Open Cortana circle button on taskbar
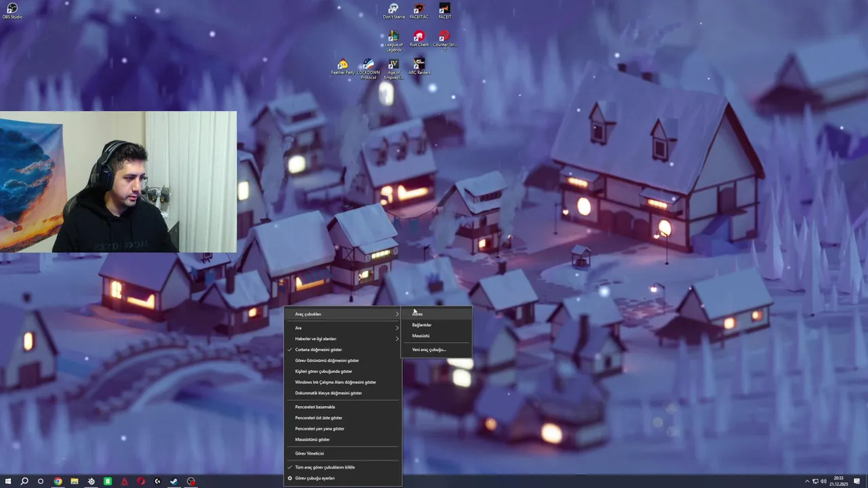The image size is (868, 488). [x=41, y=481]
